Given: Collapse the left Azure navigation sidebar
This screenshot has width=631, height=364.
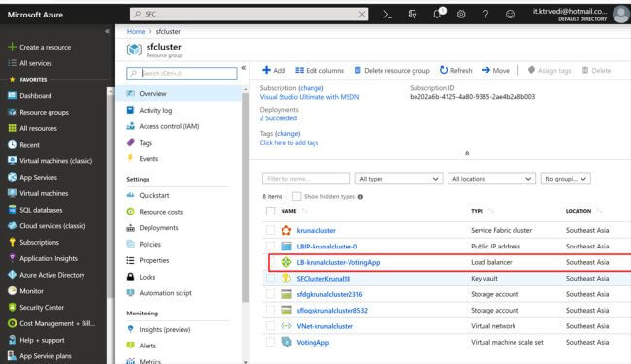Looking at the screenshot, I should tap(107, 31).
